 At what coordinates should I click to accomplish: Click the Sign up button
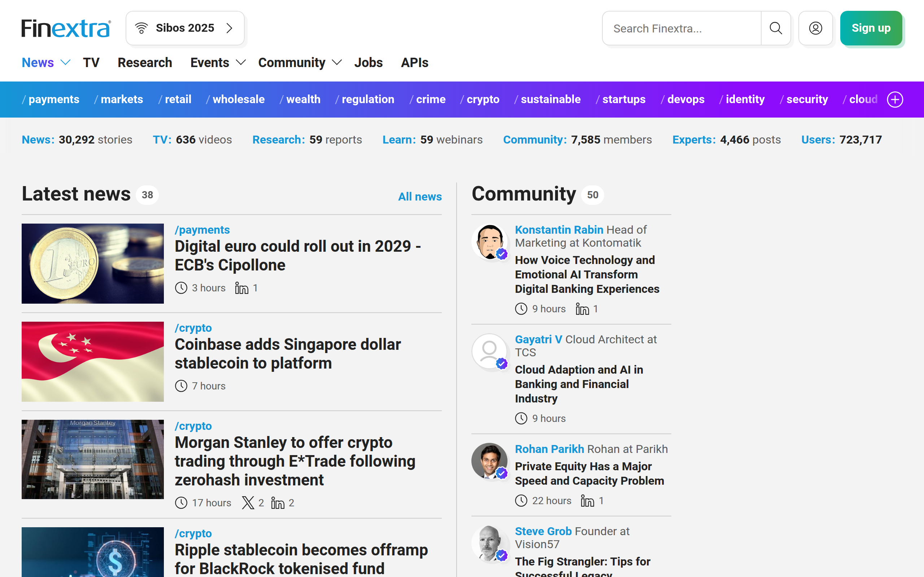click(x=871, y=28)
